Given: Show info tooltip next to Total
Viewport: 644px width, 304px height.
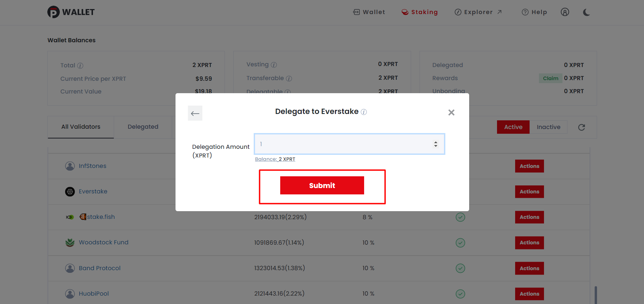Looking at the screenshot, I should coord(80,66).
